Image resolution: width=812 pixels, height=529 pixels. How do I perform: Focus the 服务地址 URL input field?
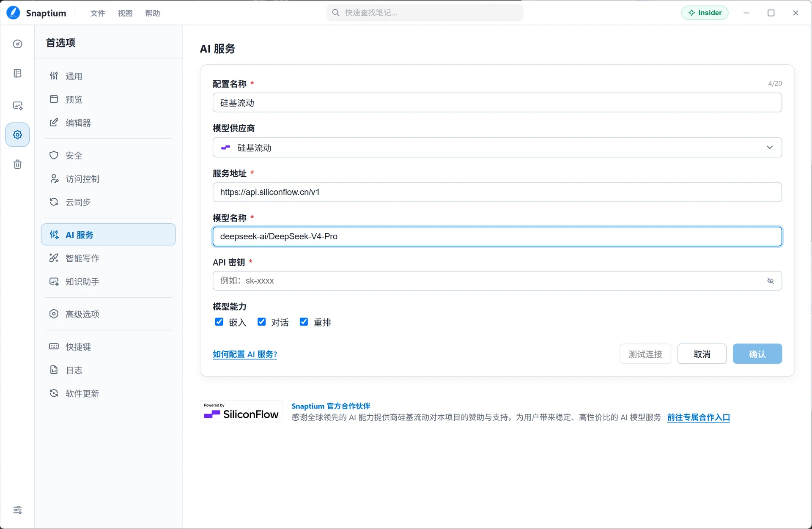click(497, 192)
